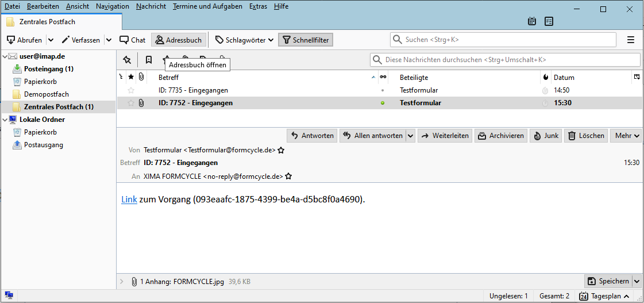Open the tasks tab icon

point(548,21)
